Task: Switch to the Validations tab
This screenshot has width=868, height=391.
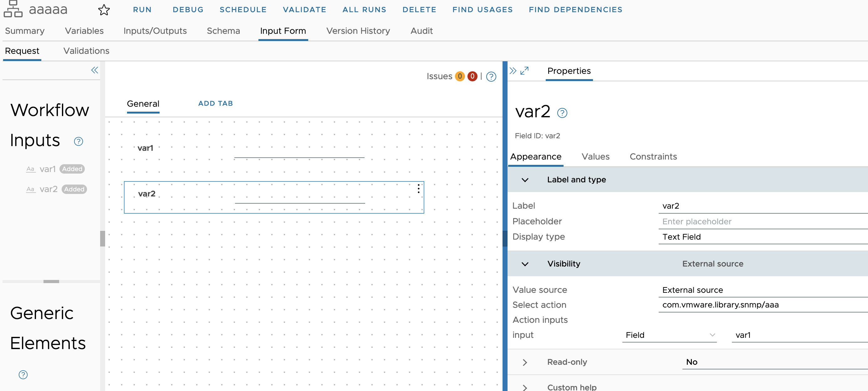Action: 86,51
